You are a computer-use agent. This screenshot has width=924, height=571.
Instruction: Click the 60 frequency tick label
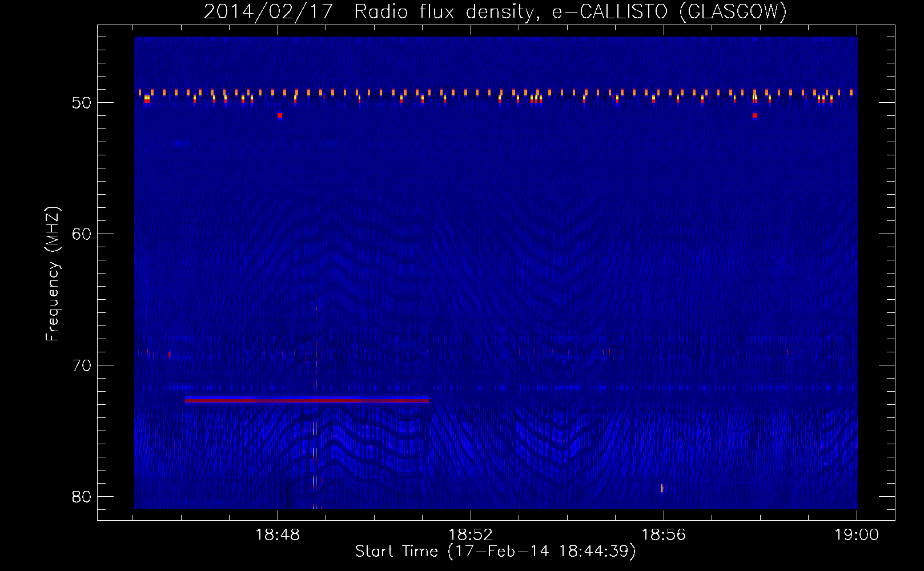click(82, 234)
